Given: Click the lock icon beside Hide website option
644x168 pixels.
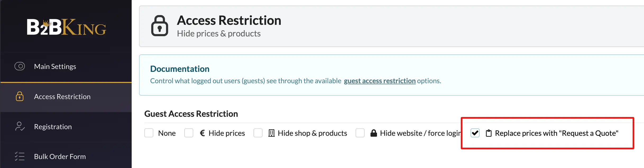Looking at the screenshot, I should [x=374, y=133].
